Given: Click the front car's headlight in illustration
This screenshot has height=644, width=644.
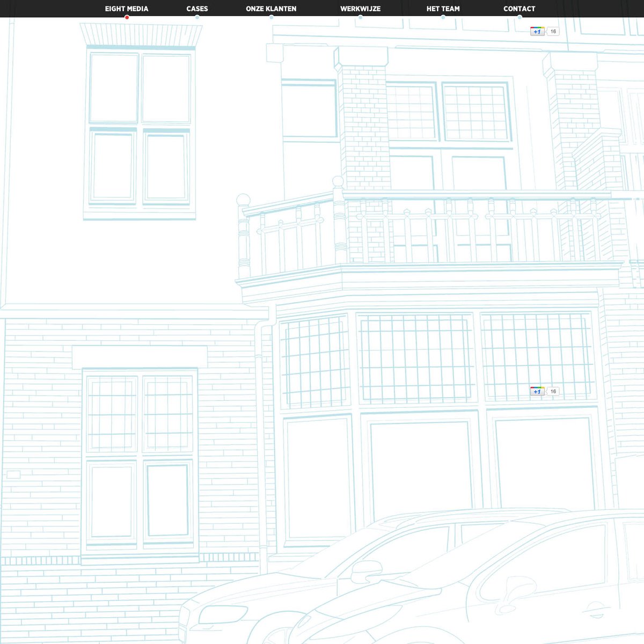Looking at the screenshot, I should click(x=223, y=614).
